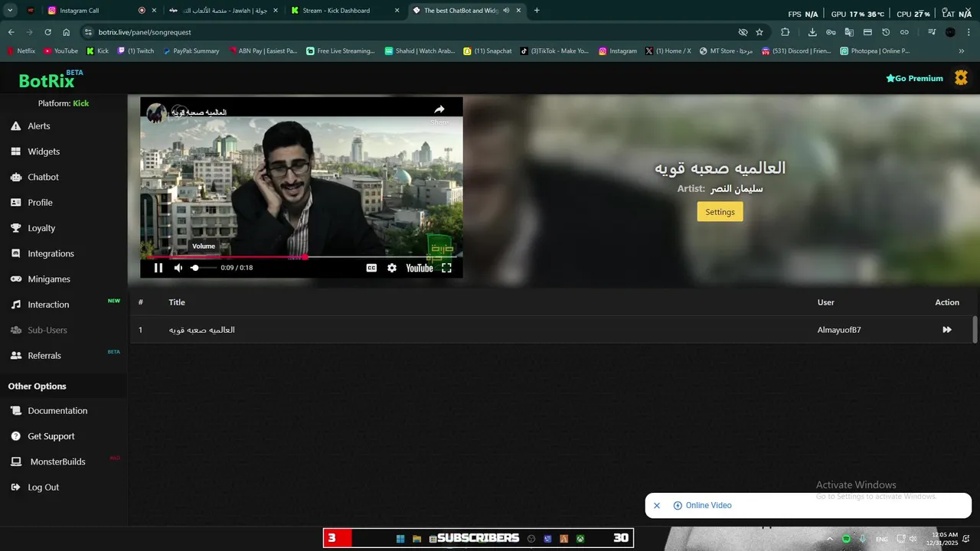Open the browser extensions puzzle icon
980x551 pixels.
785,32
